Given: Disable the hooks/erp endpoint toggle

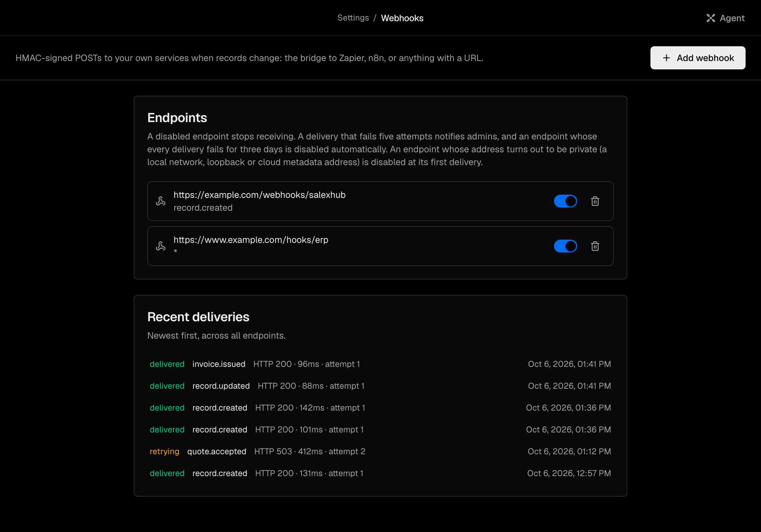Looking at the screenshot, I should [565, 246].
